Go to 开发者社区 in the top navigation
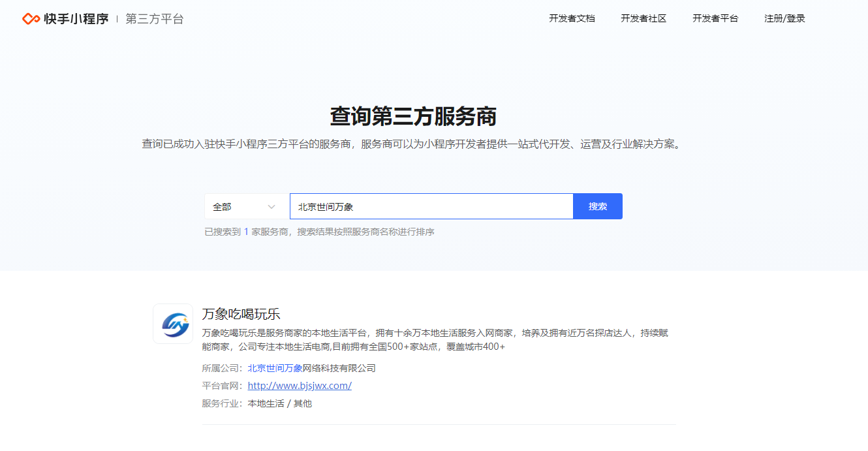 (643, 18)
